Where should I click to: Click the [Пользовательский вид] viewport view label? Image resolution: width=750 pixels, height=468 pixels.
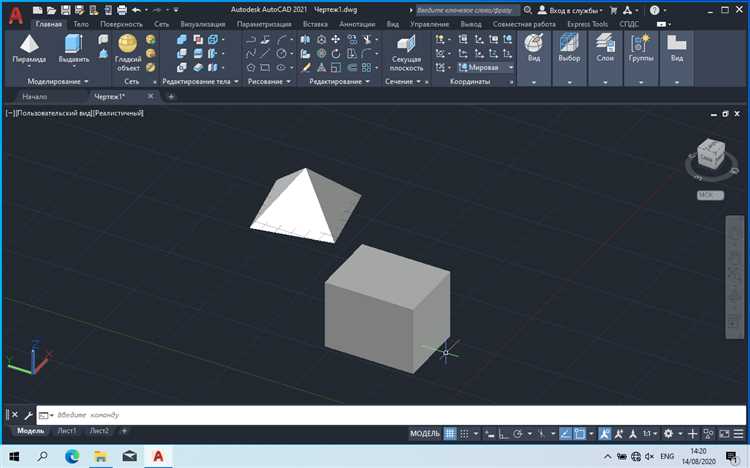click(53, 113)
